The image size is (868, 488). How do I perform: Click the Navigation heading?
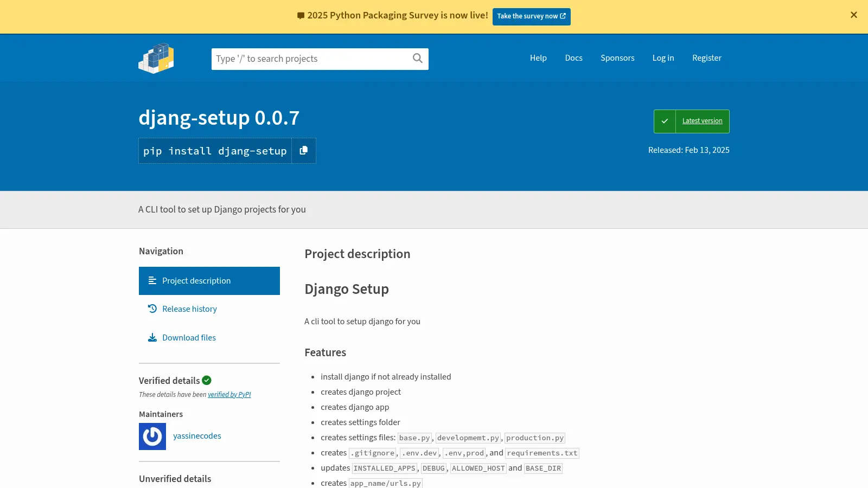click(x=161, y=251)
